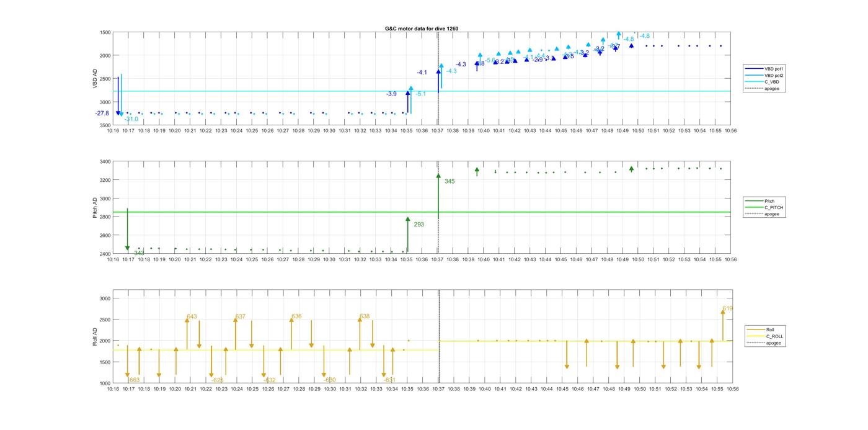Click the '636' roll data label
The width and height of the screenshot is (868, 430).
(x=296, y=316)
